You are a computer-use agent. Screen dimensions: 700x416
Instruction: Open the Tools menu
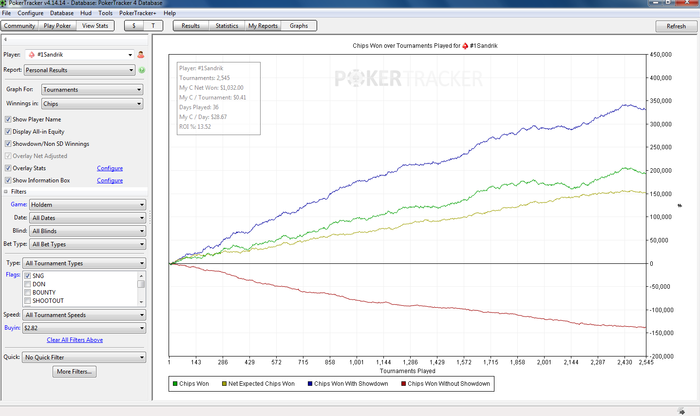(105, 13)
